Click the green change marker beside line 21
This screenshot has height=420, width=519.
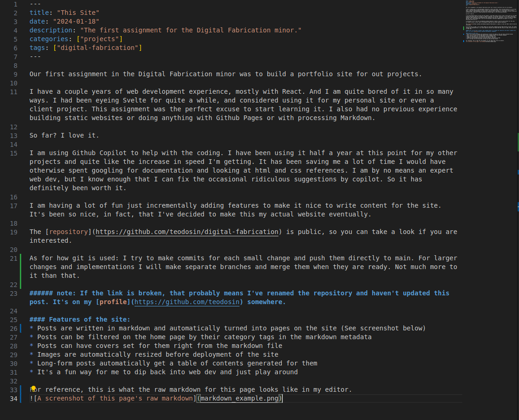tap(21, 271)
